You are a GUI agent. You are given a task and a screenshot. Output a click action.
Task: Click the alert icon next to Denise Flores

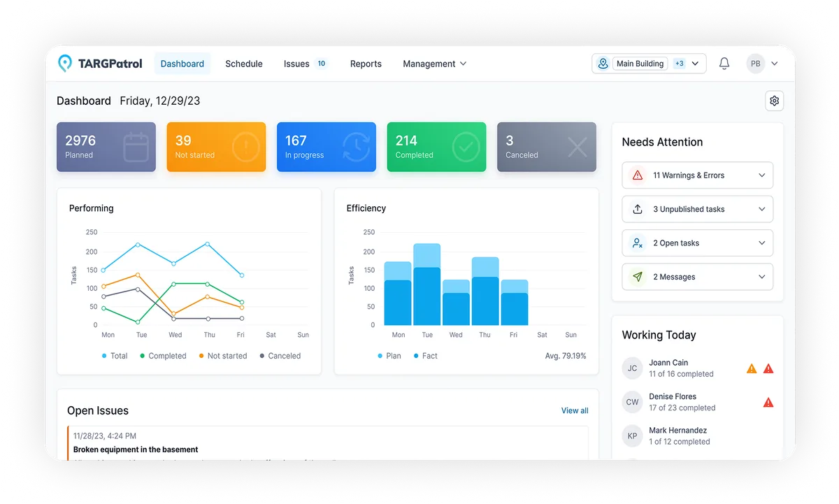768,402
